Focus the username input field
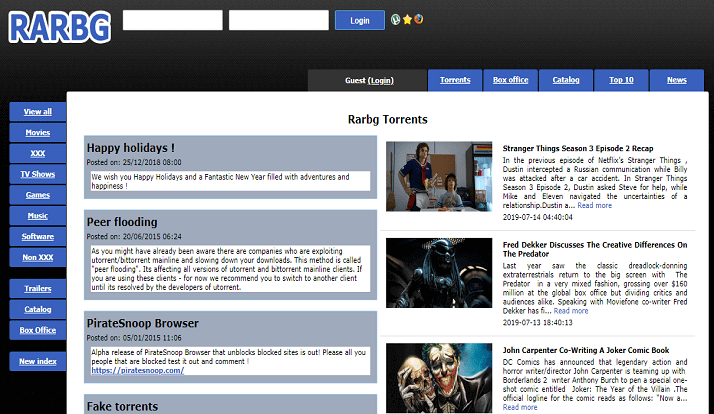 [172, 20]
